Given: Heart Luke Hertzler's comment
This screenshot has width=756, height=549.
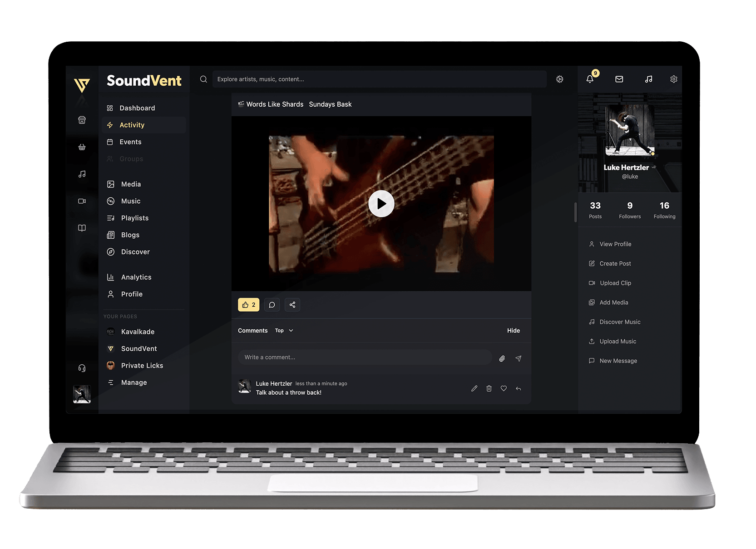Looking at the screenshot, I should 504,388.
